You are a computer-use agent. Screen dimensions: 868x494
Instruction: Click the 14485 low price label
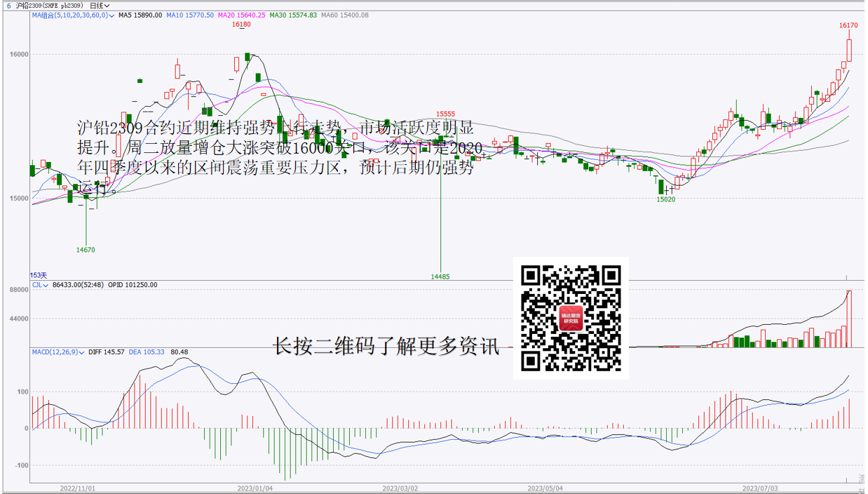click(x=440, y=276)
